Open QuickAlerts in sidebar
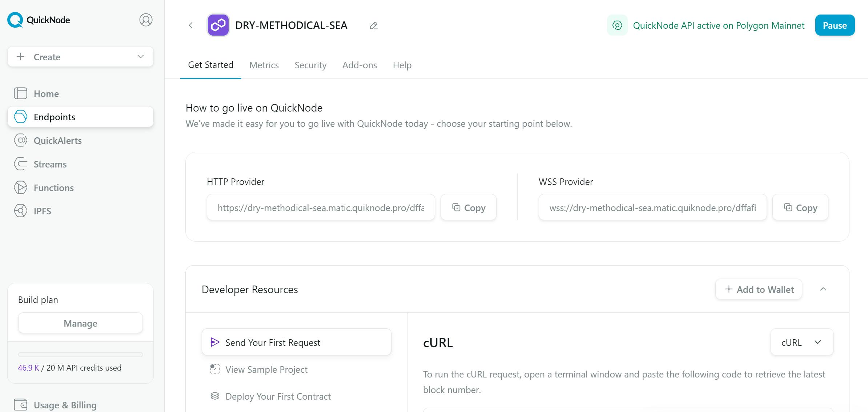The image size is (868, 412). (x=80, y=140)
